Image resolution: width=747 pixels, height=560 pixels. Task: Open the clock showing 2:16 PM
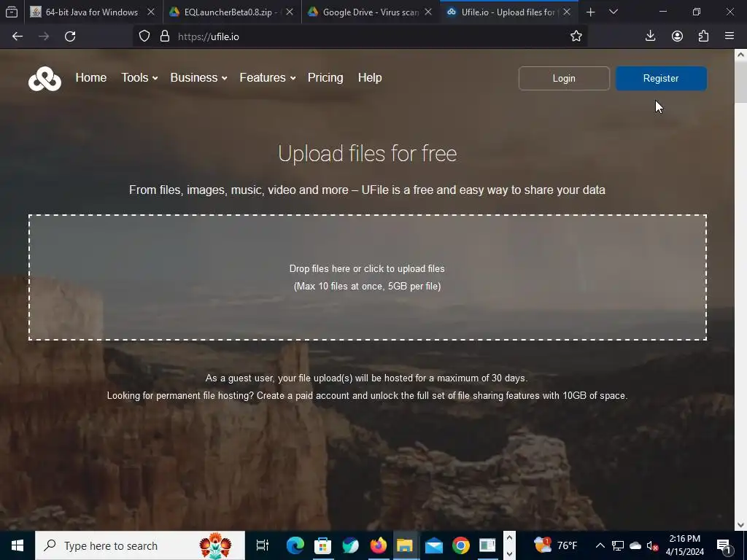[x=684, y=545]
